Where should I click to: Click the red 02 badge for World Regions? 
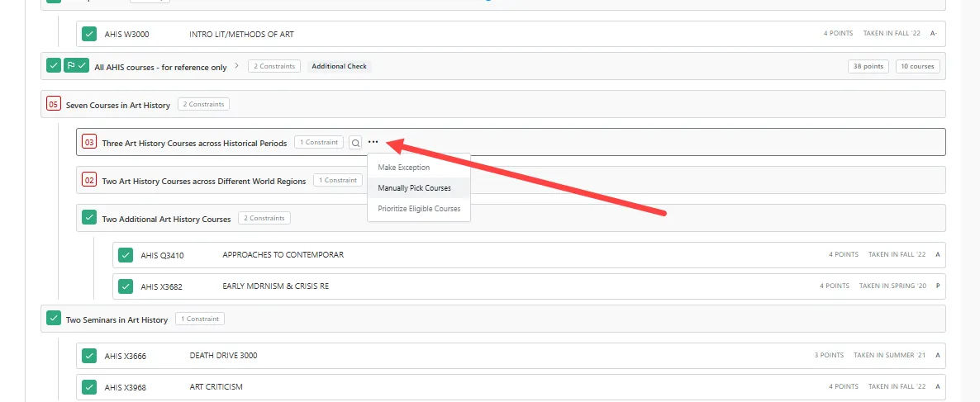pos(89,181)
